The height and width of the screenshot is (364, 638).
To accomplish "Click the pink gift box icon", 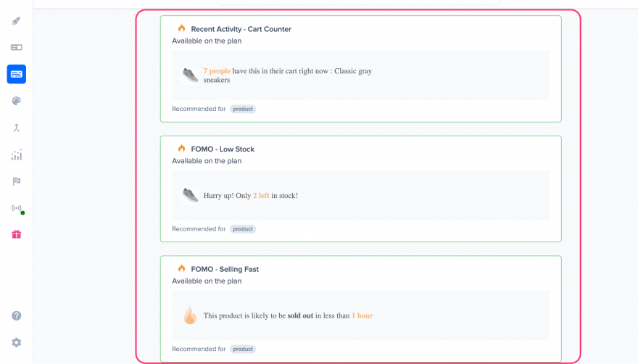I will pos(16,234).
